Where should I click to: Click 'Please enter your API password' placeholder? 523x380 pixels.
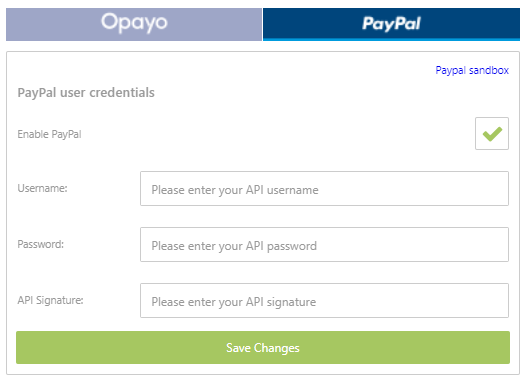(x=234, y=246)
